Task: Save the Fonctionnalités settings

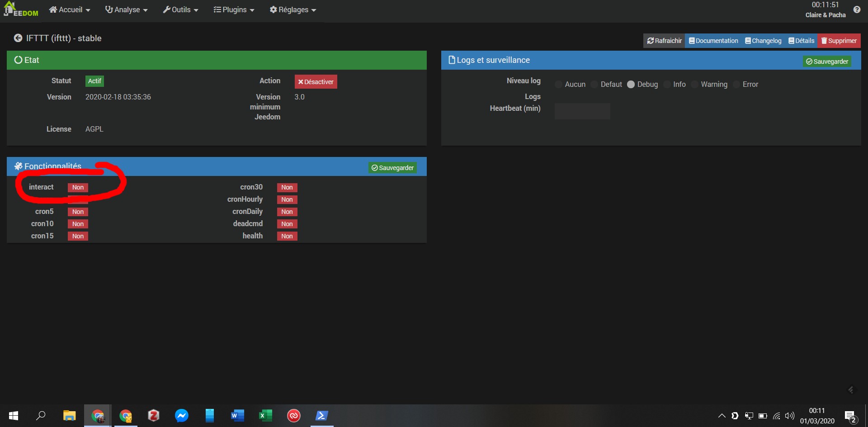Action: coord(392,168)
